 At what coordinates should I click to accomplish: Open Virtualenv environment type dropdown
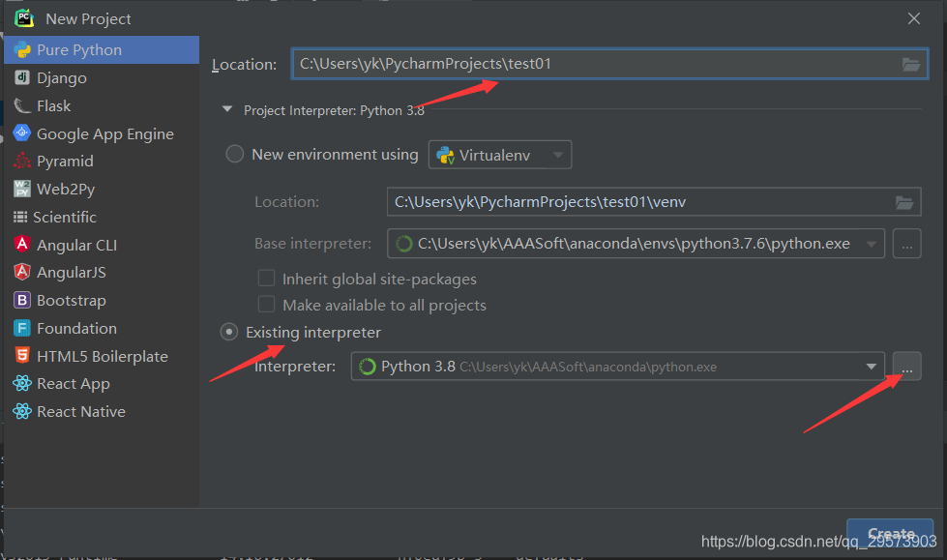pyautogui.click(x=499, y=155)
